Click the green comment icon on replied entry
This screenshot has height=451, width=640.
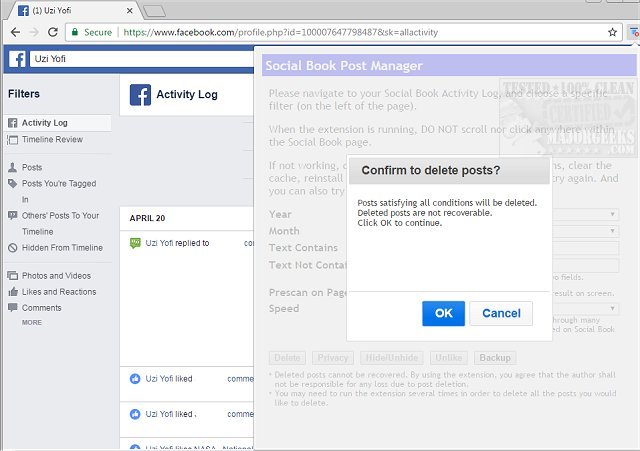(135, 243)
